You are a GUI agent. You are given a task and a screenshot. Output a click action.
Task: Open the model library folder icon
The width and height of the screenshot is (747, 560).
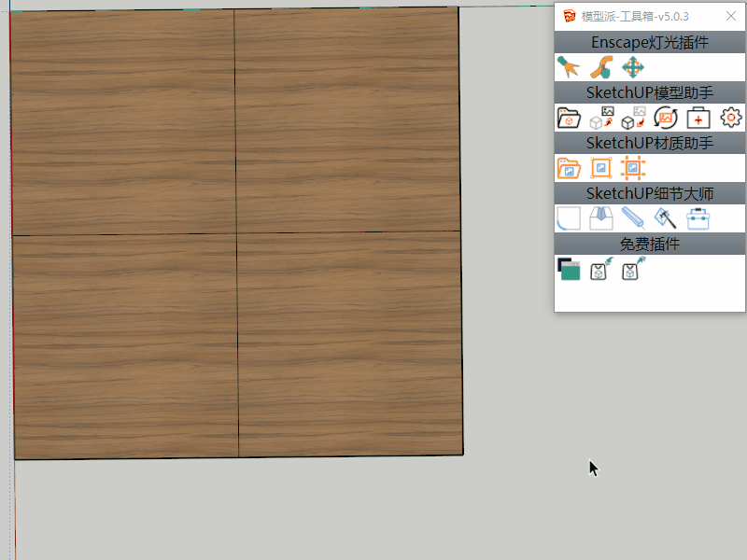pos(569,118)
